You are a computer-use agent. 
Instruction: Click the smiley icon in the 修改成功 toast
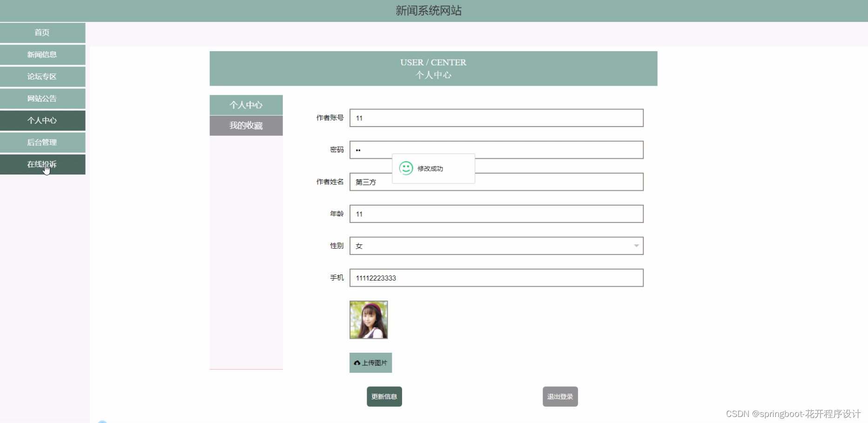[x=406, y=168]
